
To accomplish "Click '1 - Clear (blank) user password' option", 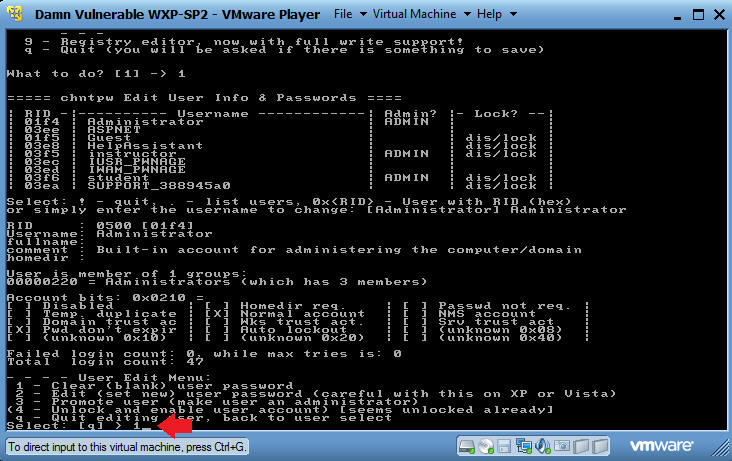I will (x=155, y=386).
